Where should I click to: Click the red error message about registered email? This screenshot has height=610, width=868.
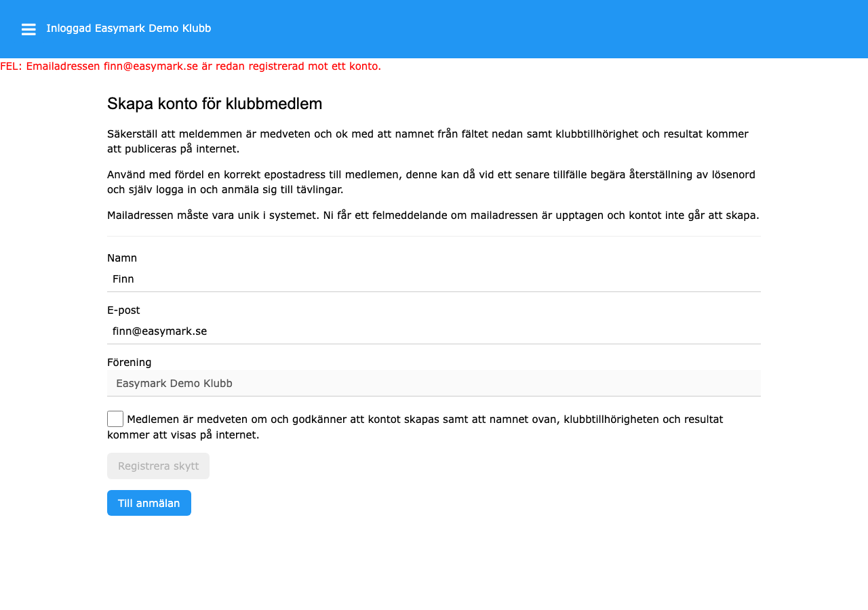pyautogui.click(x=190, y=66)
